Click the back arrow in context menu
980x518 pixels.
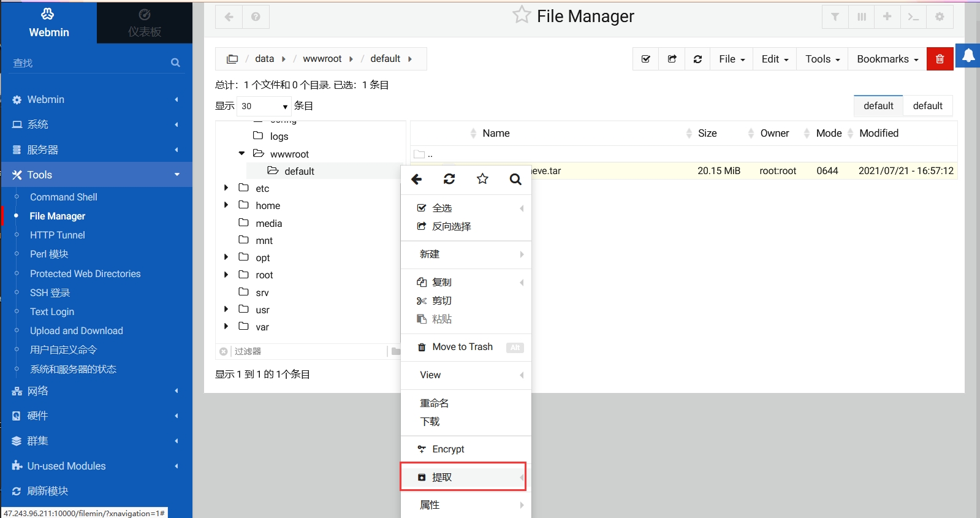[417, 179]
